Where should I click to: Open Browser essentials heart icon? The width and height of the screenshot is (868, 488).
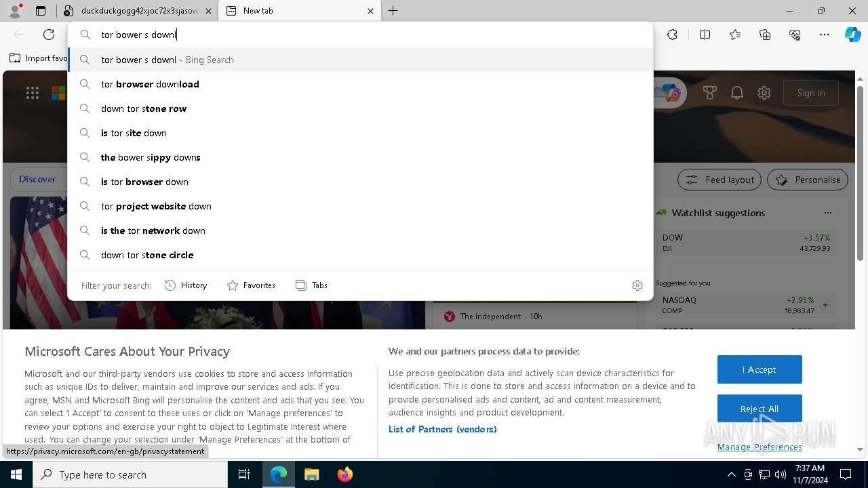[795, 35]
